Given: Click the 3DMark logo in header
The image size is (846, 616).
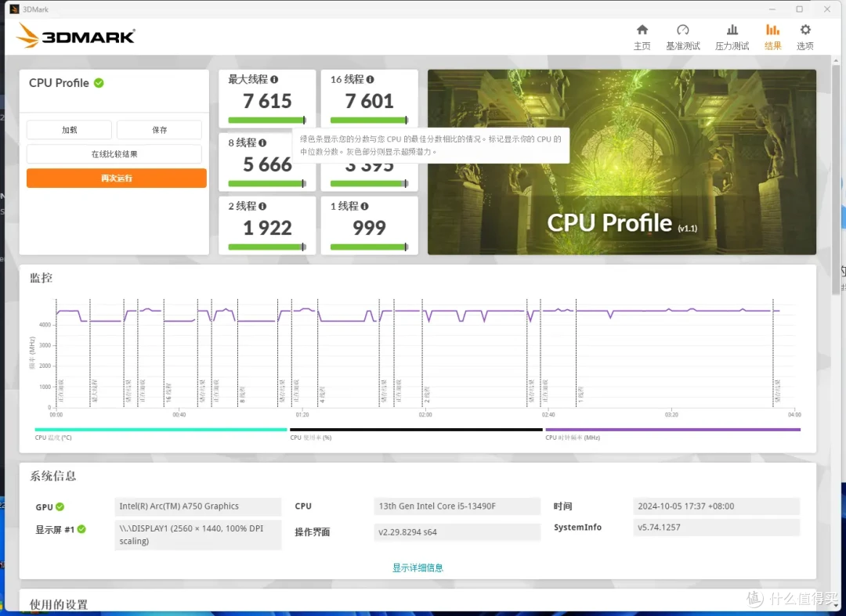Looking at the screenshot, I should pos(75,36).
